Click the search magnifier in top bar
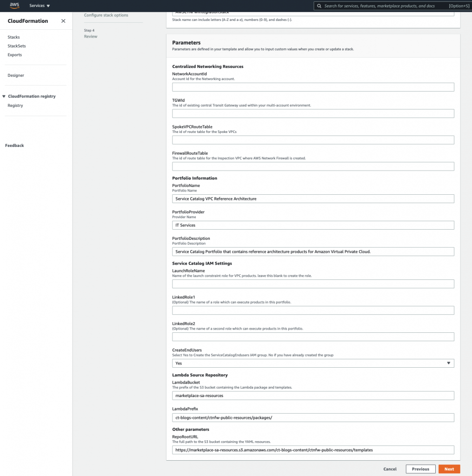This screenshot has height=476, width=472. click(x=319, y=6)
